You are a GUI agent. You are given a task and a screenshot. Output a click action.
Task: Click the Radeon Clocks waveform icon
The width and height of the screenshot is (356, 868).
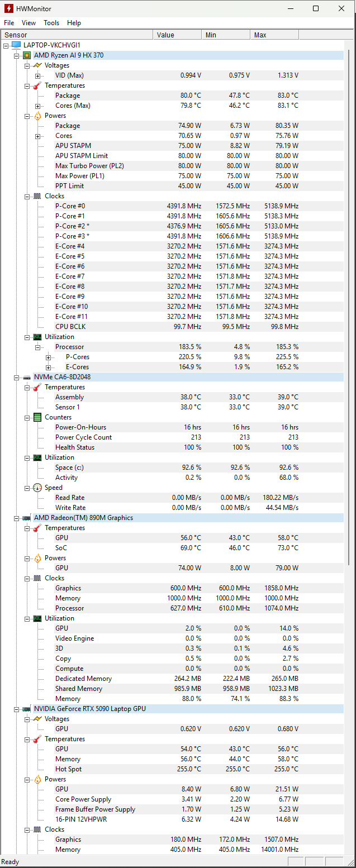coord(37,578)
